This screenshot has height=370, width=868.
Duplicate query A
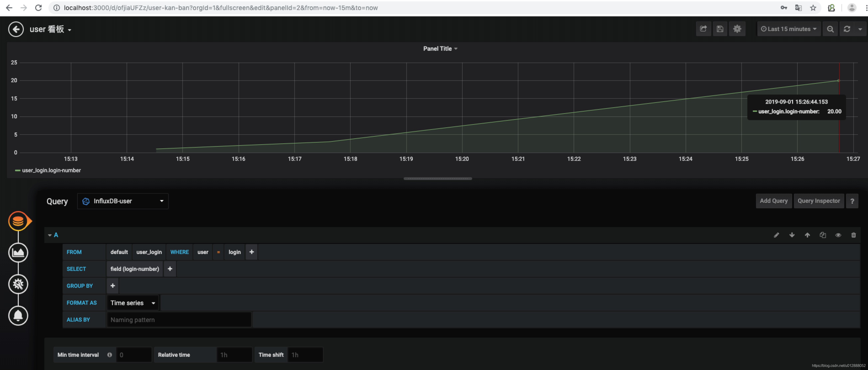click(823, 235)
